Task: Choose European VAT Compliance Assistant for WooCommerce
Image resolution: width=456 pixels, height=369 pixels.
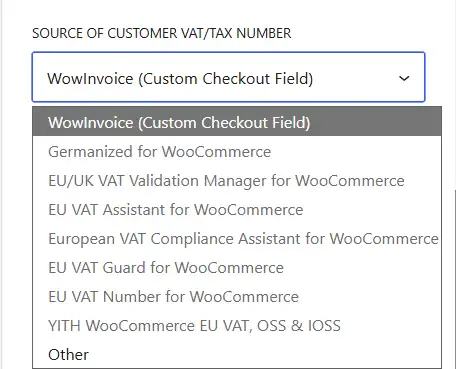Action: tap(237, 239)
